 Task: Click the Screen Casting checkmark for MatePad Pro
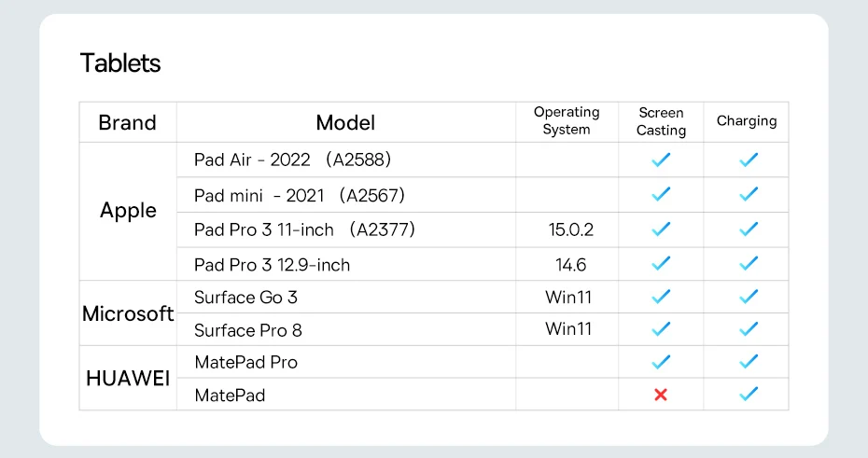(661, 362)
